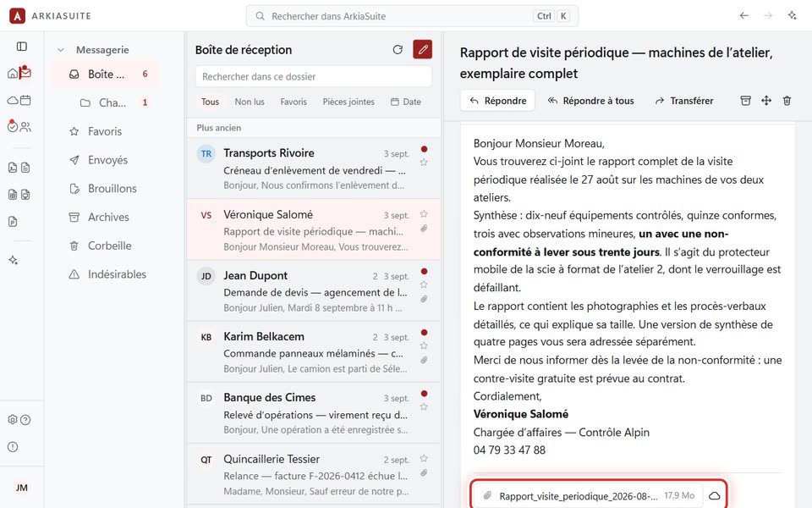Open JM user profile avatar
The image size is (812, 508).
pos(22,488)
